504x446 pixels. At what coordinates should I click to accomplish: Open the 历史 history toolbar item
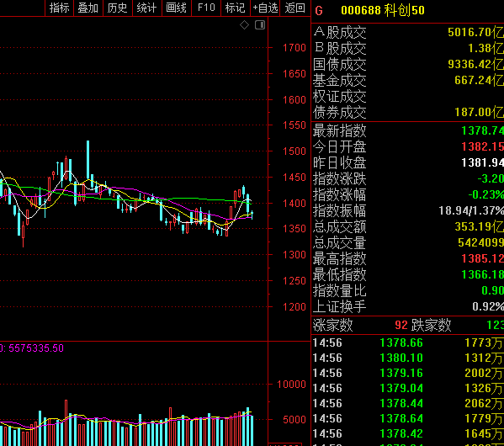[x=117, y=8]
